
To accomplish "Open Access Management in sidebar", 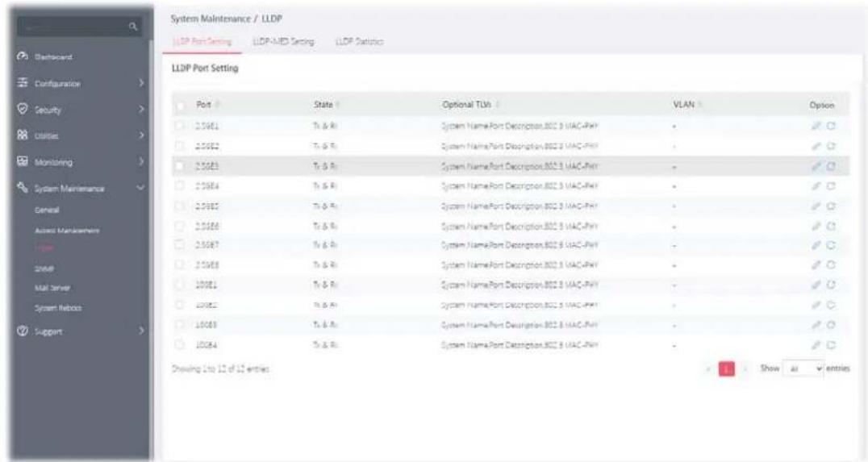I will 67,230.
